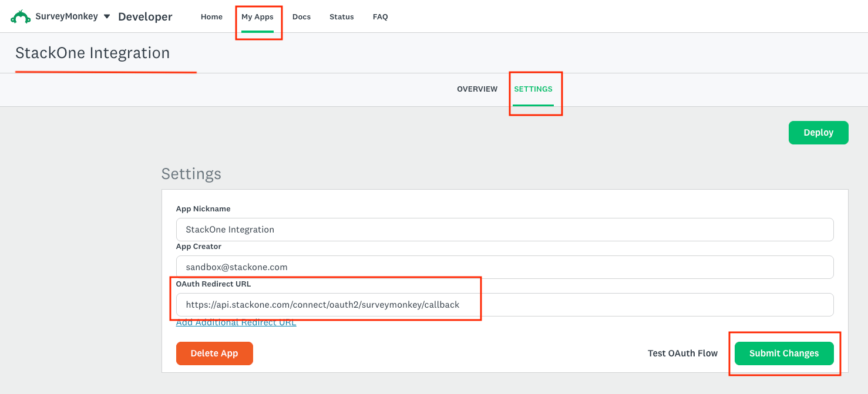Viewport: 868px width, 394px height.
Task: Click the SurveyMonkey logo icon
Action: point(21,16)
